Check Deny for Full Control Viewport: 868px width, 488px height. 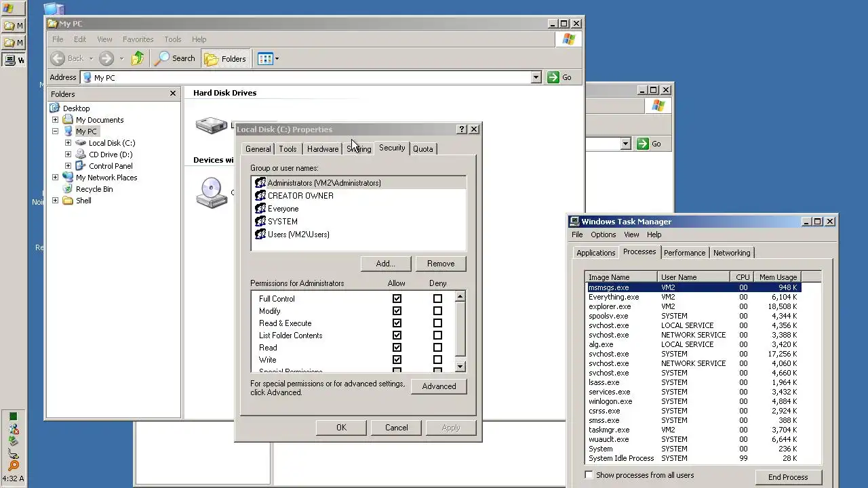(x=437, y=299)
